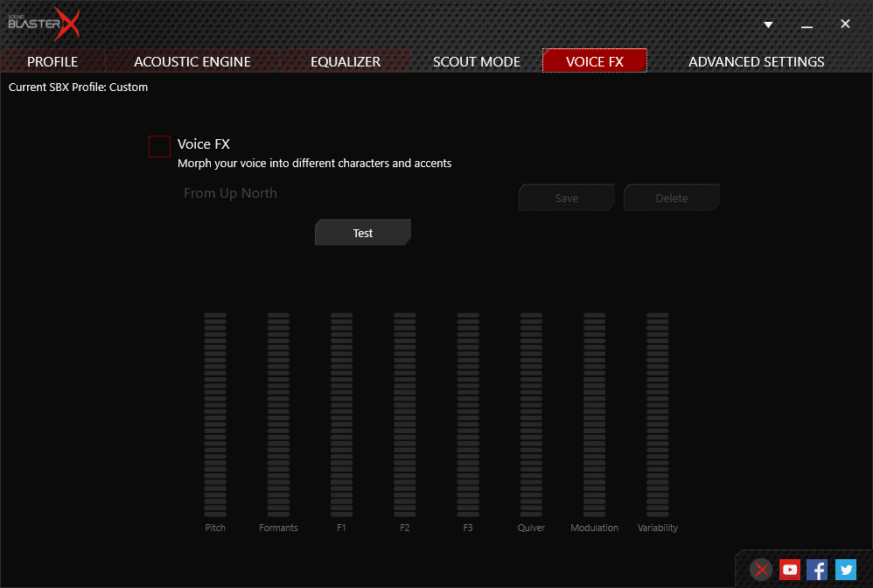Click the Modulation label under the slider
The height and width of the screenshot is (588, 873).
[x=594, y=528]
